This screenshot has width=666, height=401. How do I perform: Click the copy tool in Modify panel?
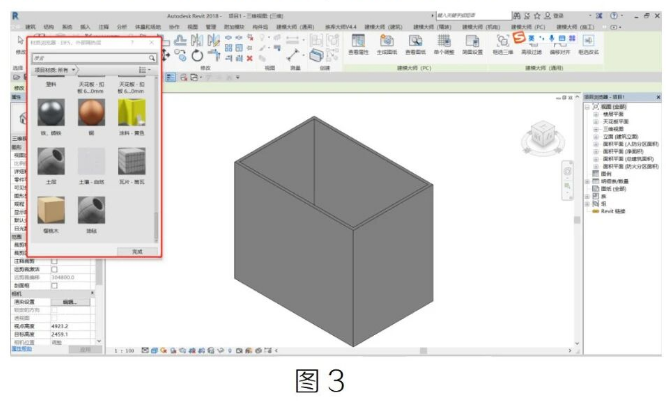point(182,56)
